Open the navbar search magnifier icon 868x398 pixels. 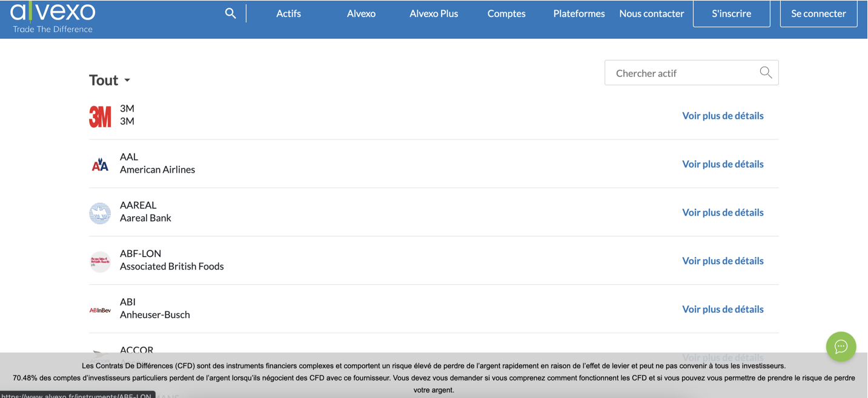pos(230,13)
